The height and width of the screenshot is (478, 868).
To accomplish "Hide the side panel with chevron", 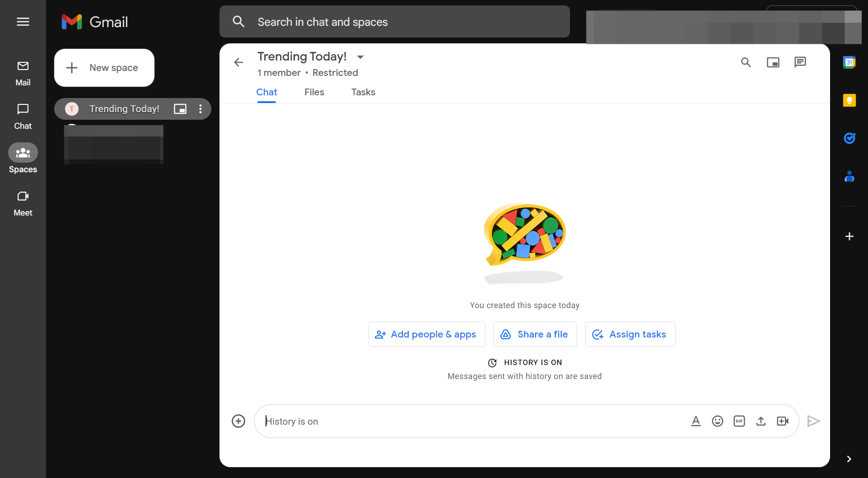I will [849, 459].
